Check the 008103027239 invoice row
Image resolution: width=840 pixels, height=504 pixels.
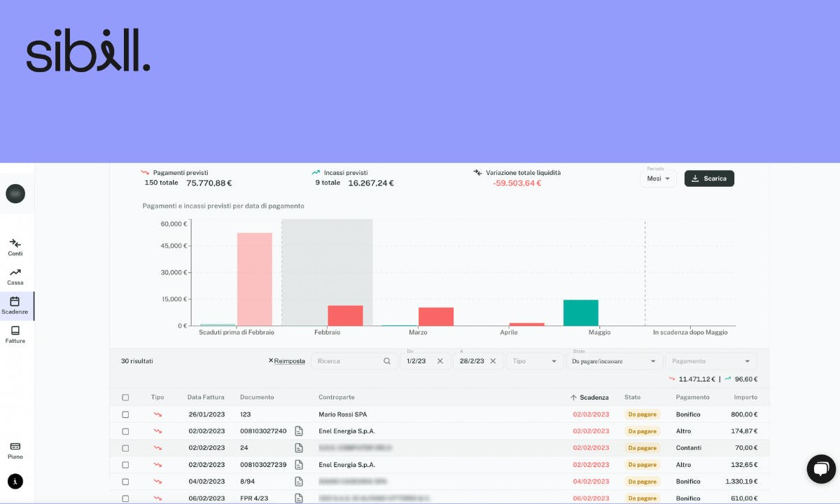click(x=125, y=465)
